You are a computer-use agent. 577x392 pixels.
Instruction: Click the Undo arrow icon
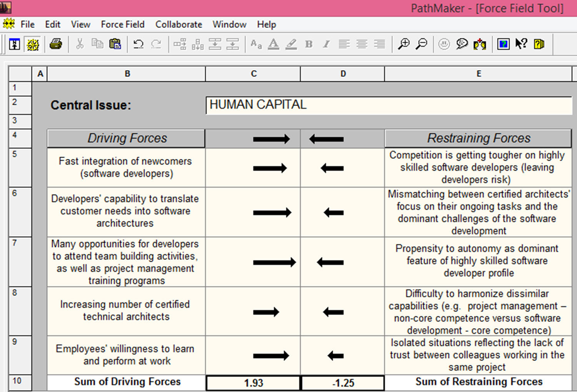click(138, 44)
